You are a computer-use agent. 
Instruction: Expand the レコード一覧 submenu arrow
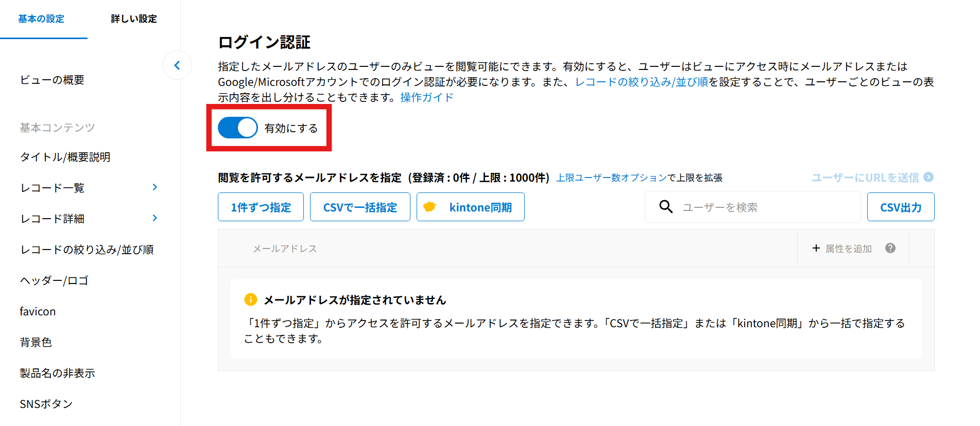[x=154, y=187]
